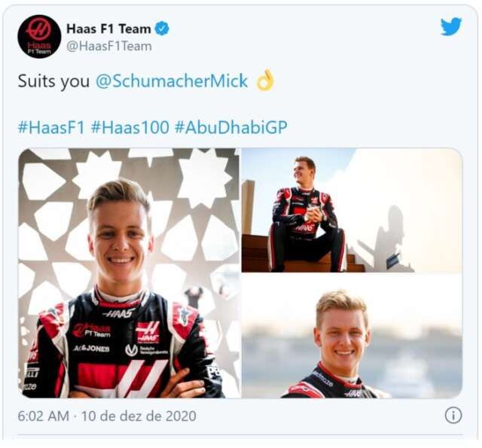Open the #HaasF1 hashtag
This screenshot has height=448, width=482.
click(51, 126)
